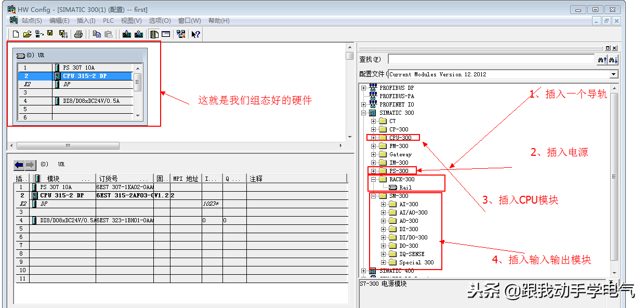
Task: Click the Print toolbar icon
Action: click(78, 34)
